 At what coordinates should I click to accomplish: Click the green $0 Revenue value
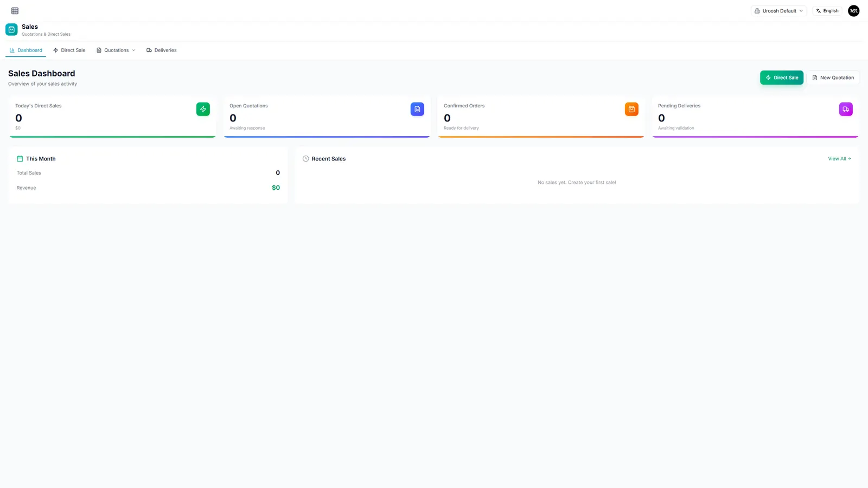tap(276, 188)
